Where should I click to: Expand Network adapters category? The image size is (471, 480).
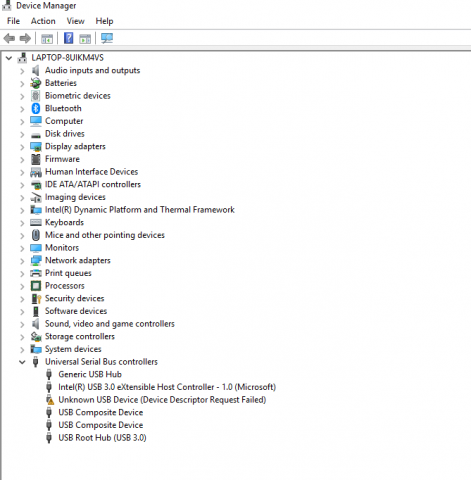tap(22, 261)
